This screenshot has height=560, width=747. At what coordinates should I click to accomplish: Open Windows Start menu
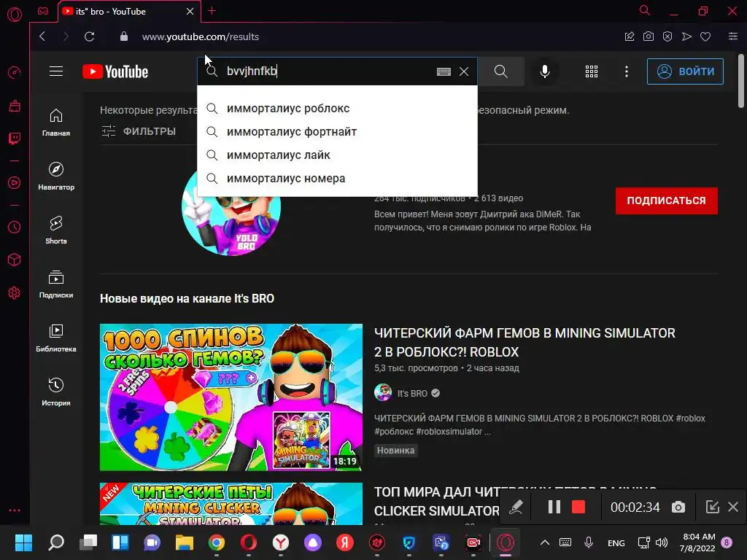tap(23, 542)
